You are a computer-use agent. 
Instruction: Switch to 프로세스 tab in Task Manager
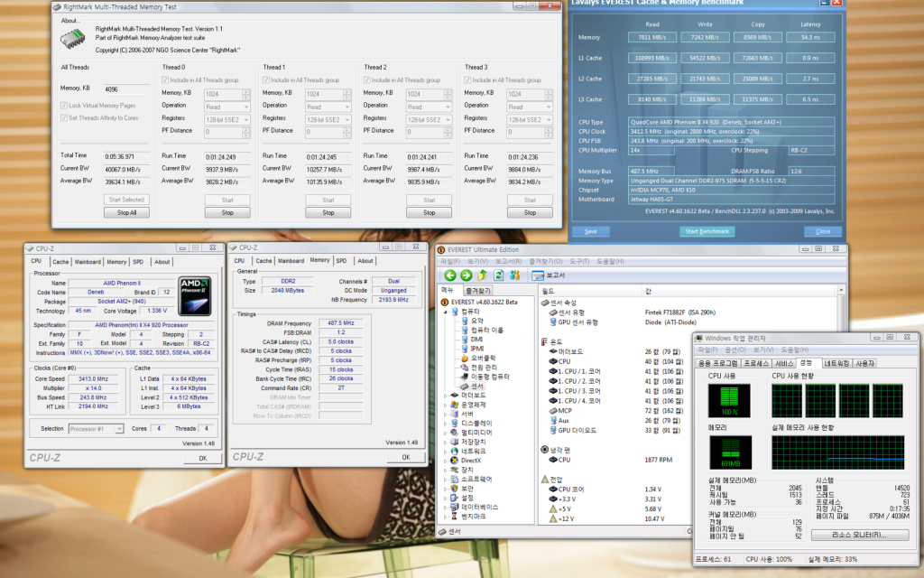pos(756,363)
